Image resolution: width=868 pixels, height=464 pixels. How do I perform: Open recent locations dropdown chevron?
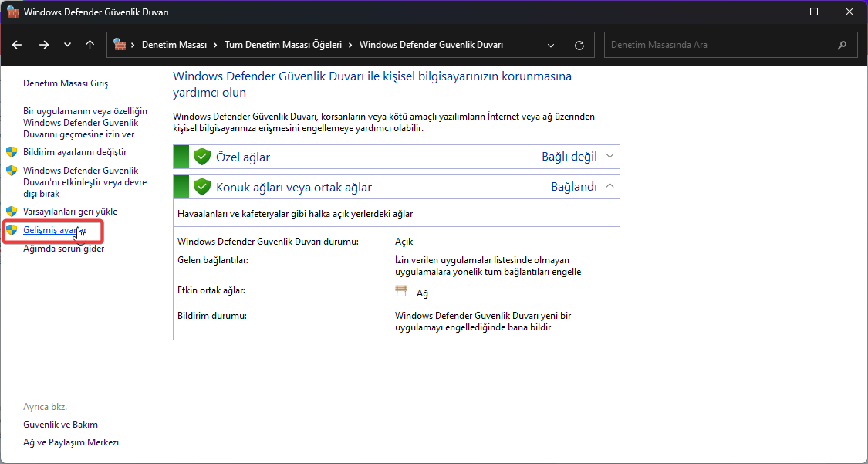68,45
